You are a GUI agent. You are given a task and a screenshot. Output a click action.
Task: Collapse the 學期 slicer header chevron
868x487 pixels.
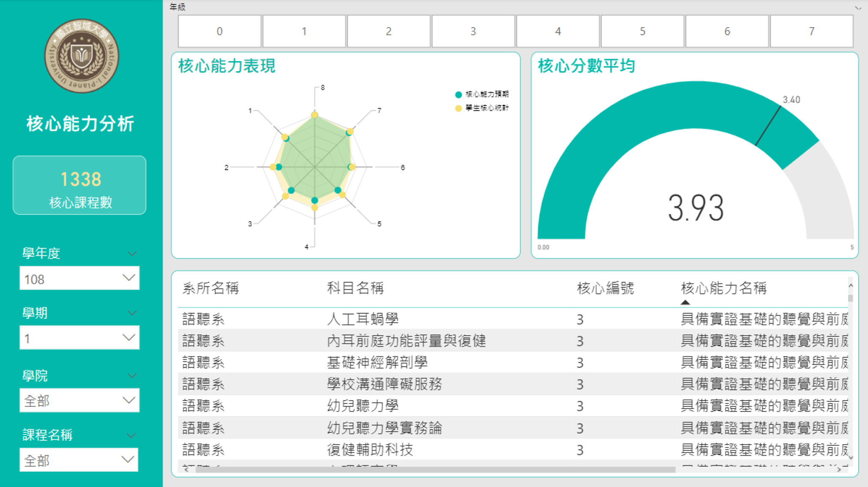pyautogui.click(x=132, y=313)
